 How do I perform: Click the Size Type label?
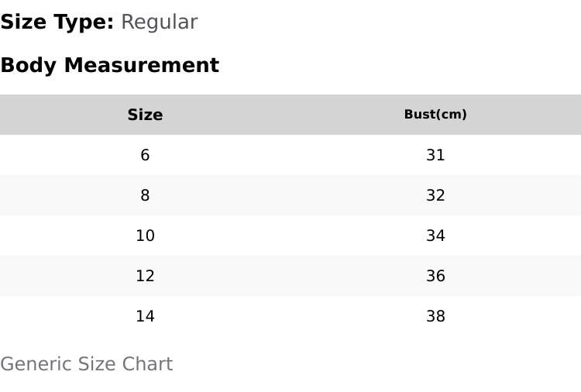point(57,22)
